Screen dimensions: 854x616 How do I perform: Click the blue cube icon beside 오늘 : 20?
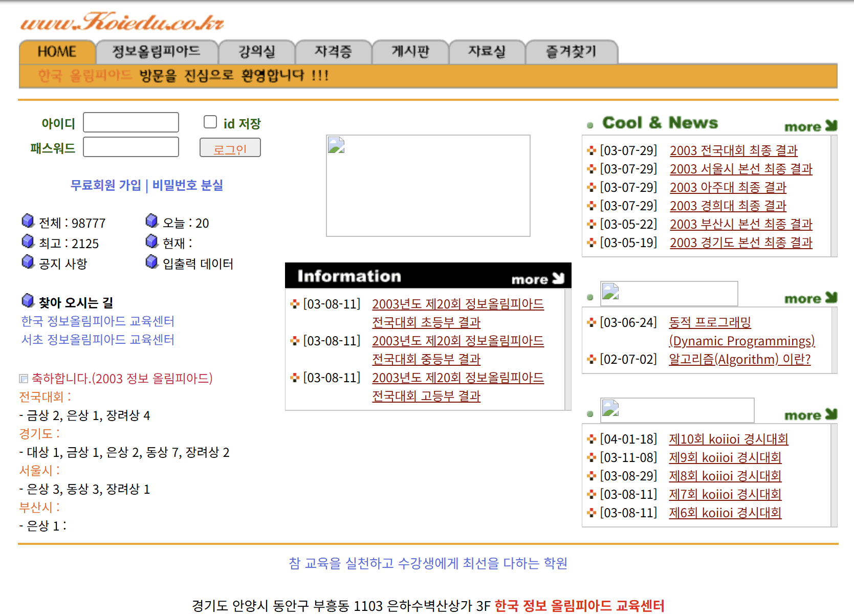click(x=152, y=221)
